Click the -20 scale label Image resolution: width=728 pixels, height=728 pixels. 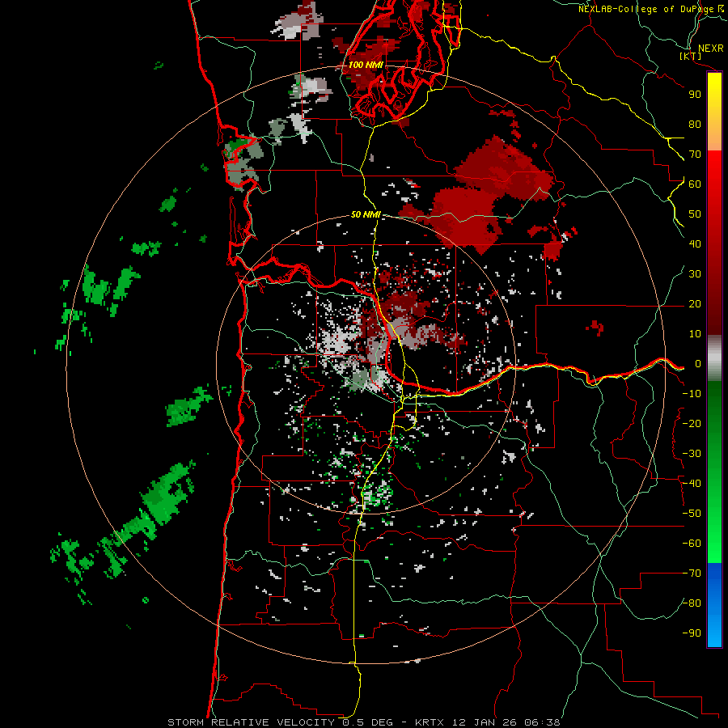point(692,424)
